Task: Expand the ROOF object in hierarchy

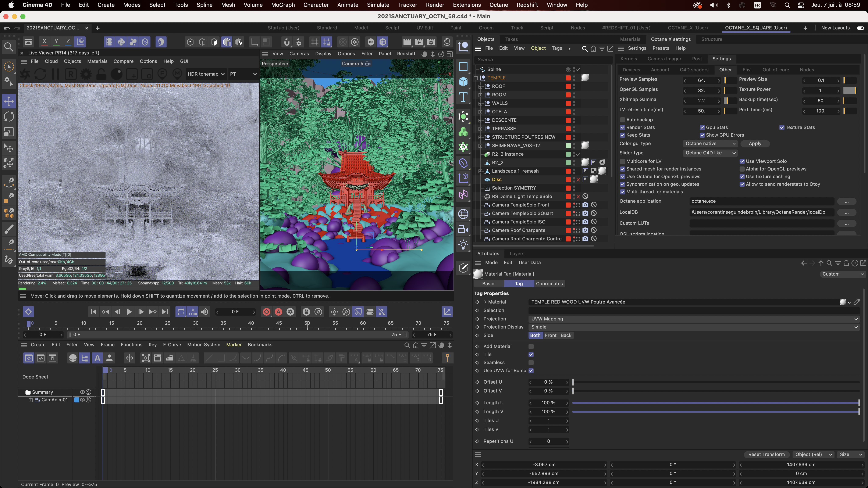Action: (x=480, y=87)
